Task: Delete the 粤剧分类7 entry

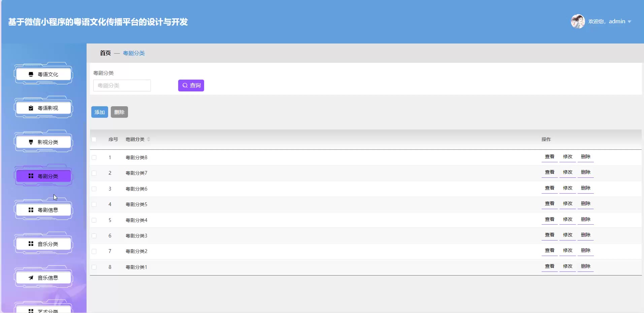Action: tap(585, 172)
